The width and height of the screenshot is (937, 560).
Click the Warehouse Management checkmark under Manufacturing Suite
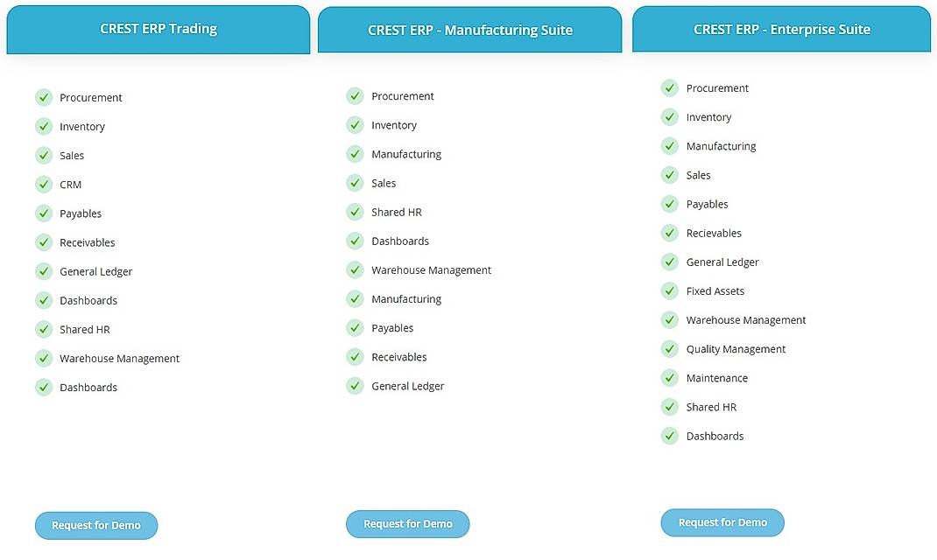tap(355, 269)
